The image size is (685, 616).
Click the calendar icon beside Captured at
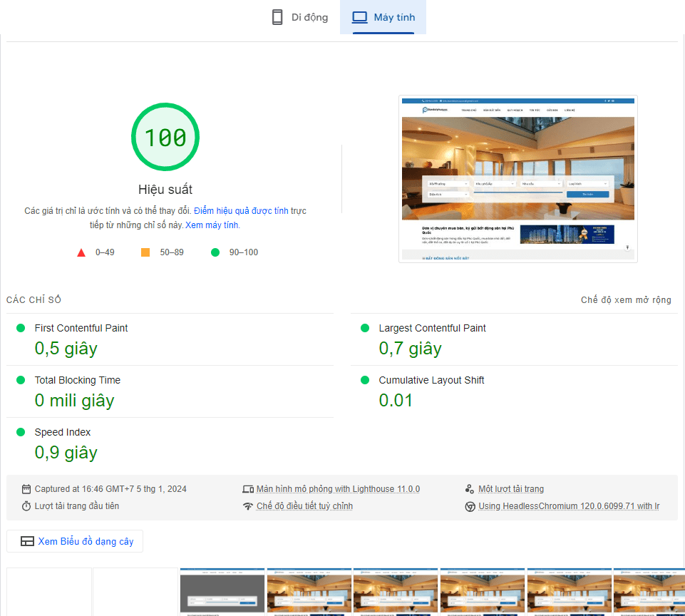tap(26, 489)
